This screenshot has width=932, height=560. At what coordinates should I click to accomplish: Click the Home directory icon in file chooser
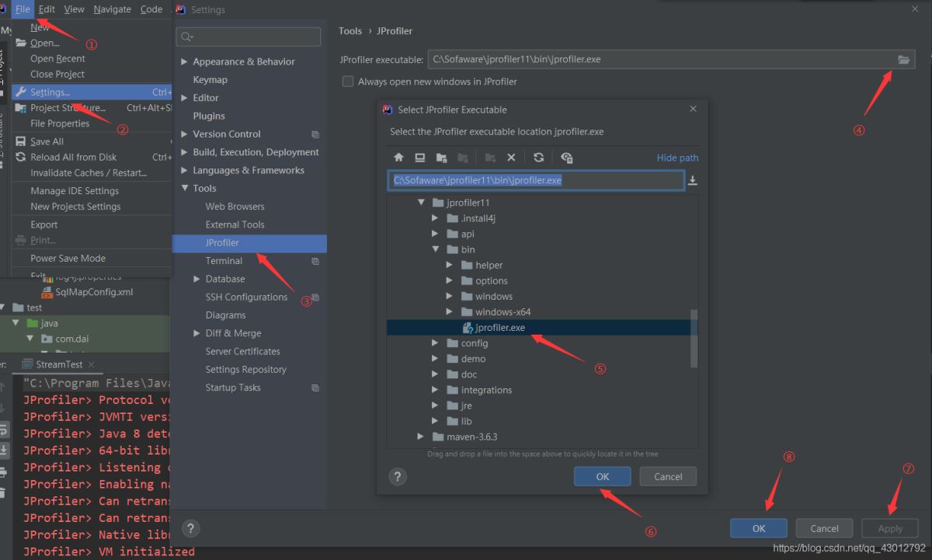tap(398, 158)
